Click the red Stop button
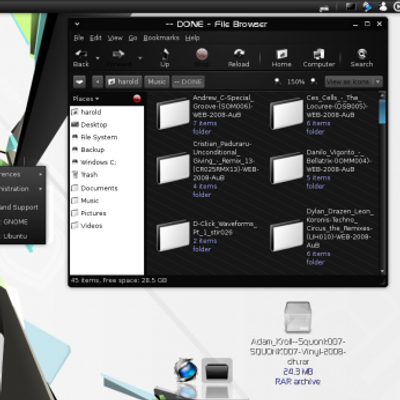Image resolution: width=400 pixels, height=400 pixels. click(x=202, y=58)
